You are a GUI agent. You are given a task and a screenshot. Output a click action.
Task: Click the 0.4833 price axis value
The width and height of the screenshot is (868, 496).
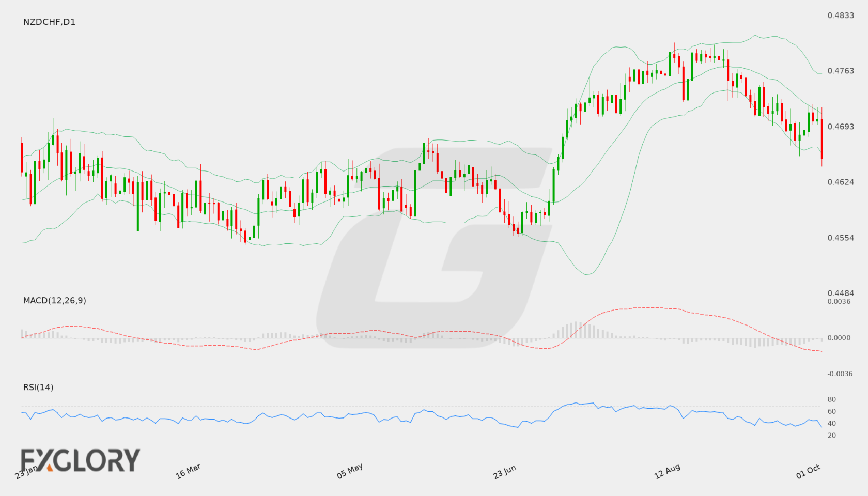click(x=841, y=16)
